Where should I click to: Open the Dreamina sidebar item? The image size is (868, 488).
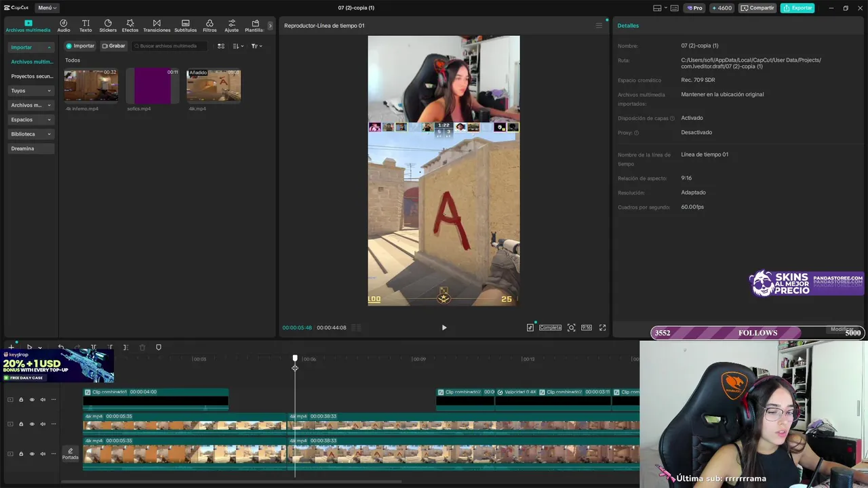point(31,148)
